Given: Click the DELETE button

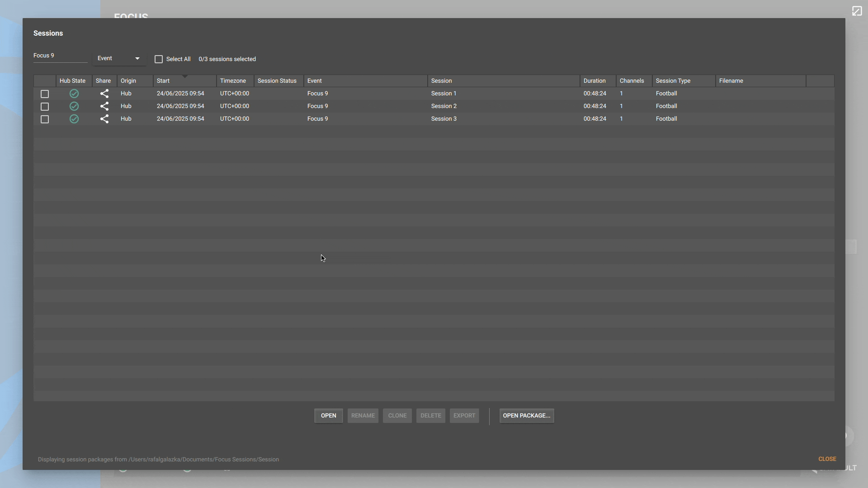Looking at the screenshot, I should [x=431, y=416].
